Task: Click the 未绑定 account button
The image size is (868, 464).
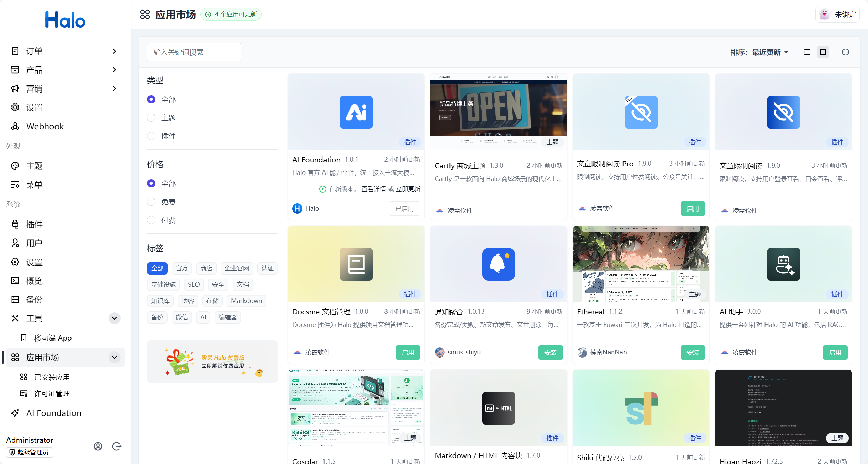Action: pyautogui.click(x=838, y=14)
